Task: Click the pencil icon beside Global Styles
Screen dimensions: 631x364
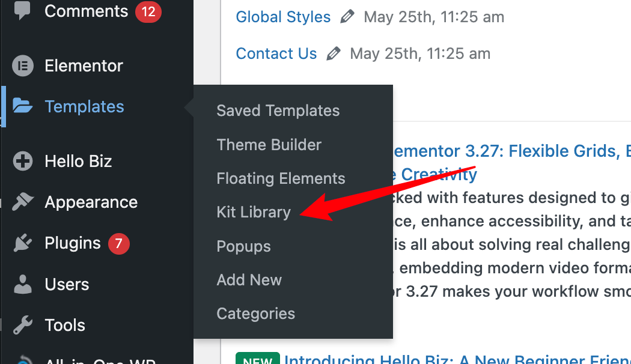Action: [x=347, y=17]
